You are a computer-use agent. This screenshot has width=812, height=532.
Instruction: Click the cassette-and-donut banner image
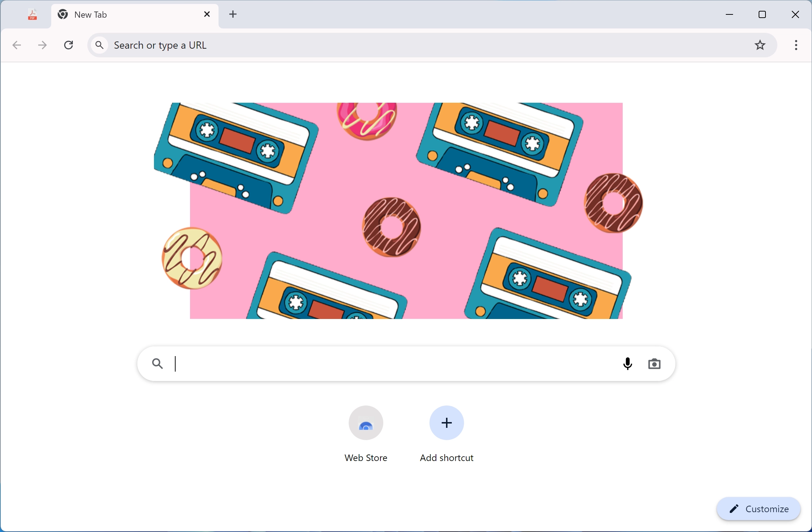coord(397,211)
